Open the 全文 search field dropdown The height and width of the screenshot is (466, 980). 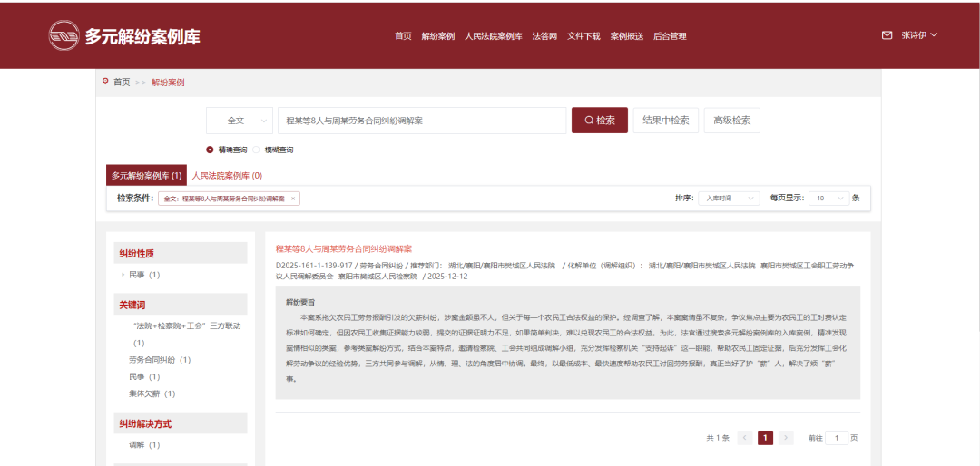(x=240, y=121)
